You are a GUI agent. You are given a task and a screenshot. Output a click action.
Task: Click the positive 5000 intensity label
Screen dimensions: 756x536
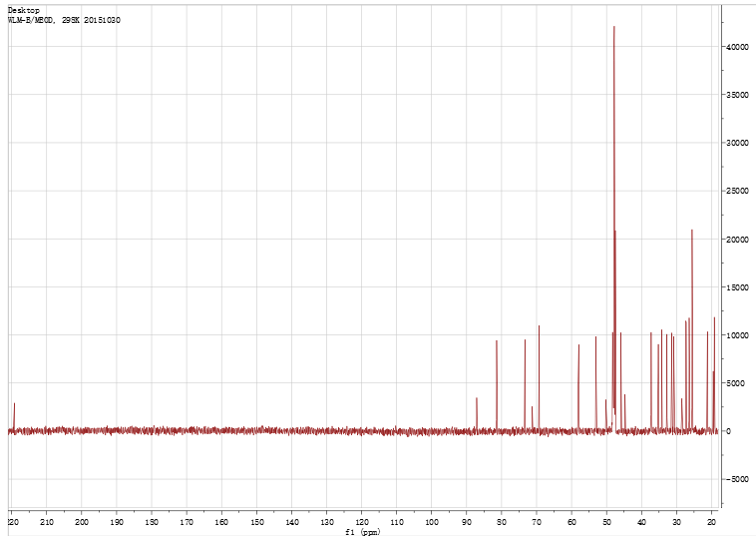[x=738, y=383]
